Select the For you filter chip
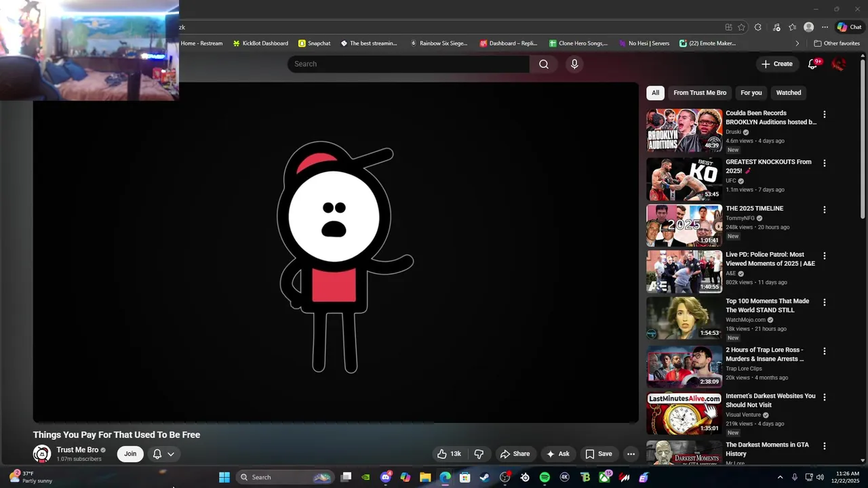The image size is (868, 488). point(751,93)
